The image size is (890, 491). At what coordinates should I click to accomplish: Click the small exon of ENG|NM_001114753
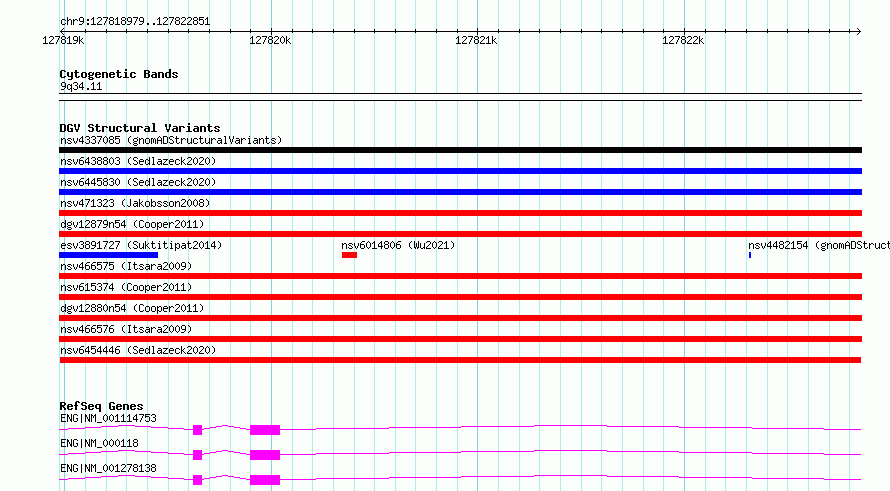[198, 430]
